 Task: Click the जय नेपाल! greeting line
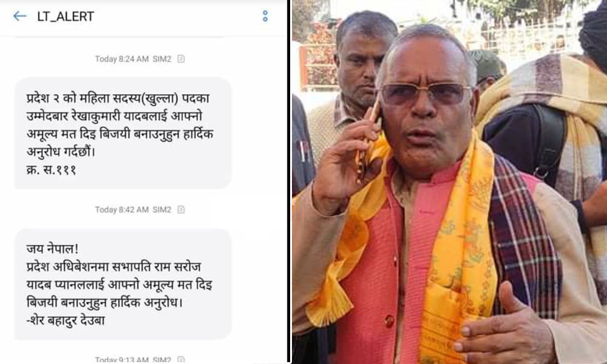tap(52, 249)
